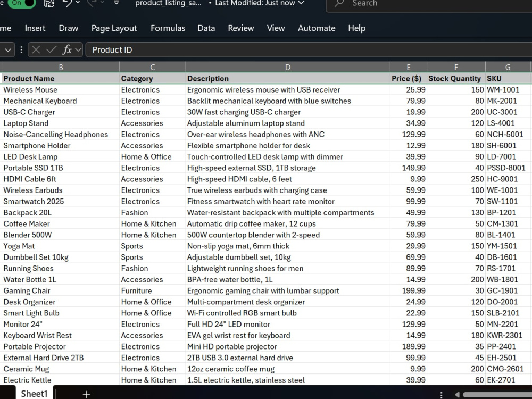Viewport: 532px width, 399px height.
Task: Click the Wireless Mouse cell
Action: click(x=61, y=89)
